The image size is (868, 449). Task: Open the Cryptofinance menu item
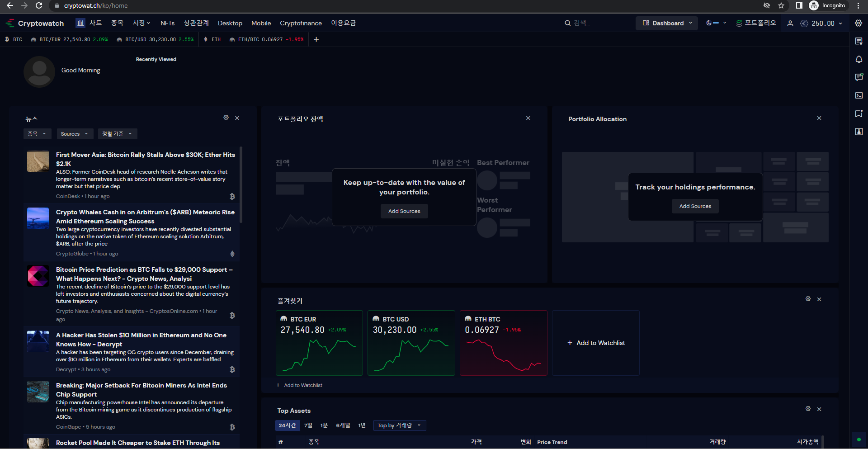point(301,23)
